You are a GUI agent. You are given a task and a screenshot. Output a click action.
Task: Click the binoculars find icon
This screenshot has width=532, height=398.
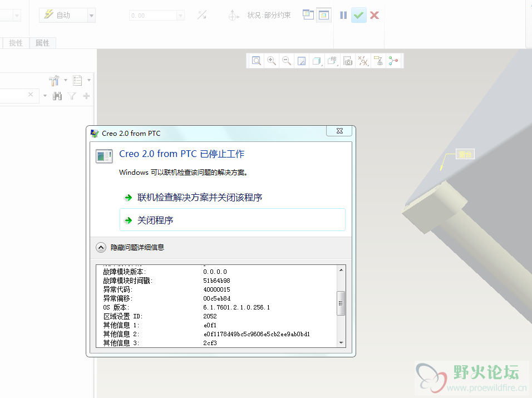click(57, 96)
